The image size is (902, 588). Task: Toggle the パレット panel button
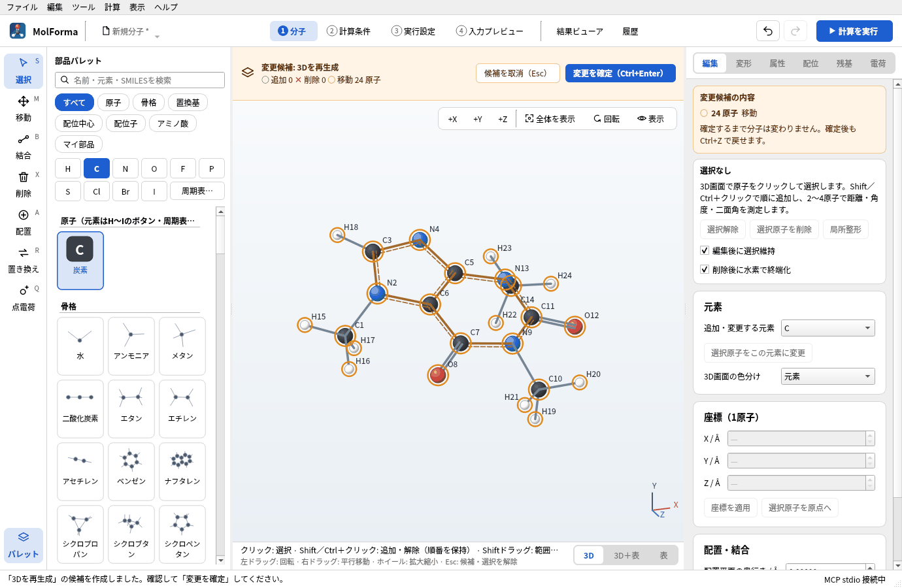pos(24,545)
